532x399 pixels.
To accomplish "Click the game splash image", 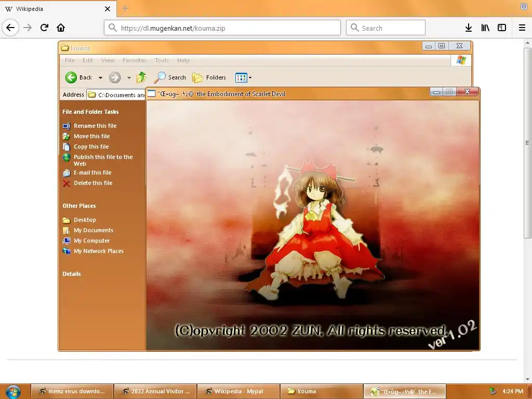I will (x=312, y=225).
